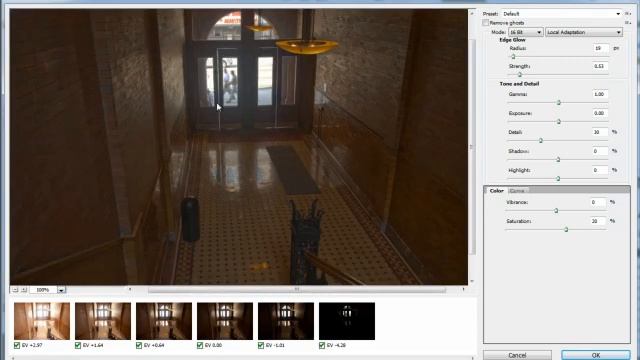The height and width of the screenshot is (360, 640).
Task: Adjust the Shadow slider handle
Action: [x=558, y=159]
